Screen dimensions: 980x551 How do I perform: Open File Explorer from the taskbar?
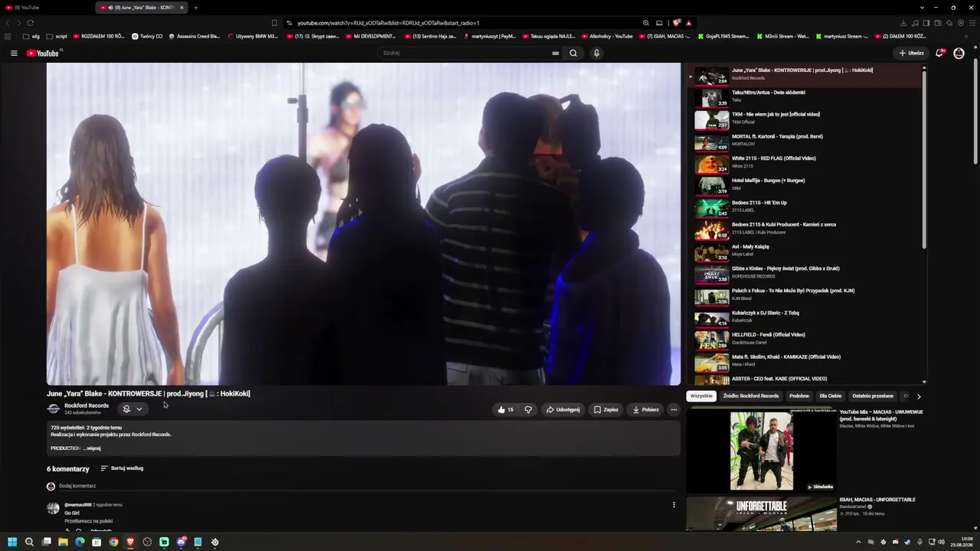pyautogui.click(x=63, y=542)
